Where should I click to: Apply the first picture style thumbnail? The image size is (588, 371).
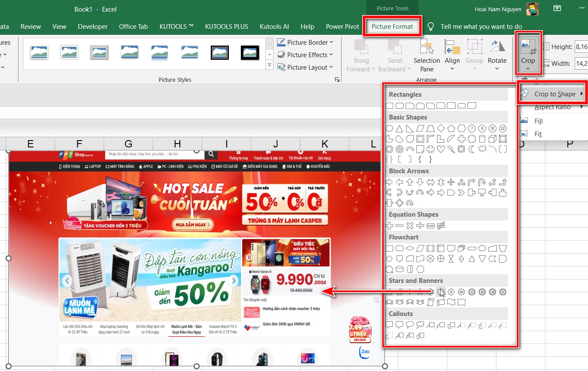pyautogui.click(x=39, y=52)
